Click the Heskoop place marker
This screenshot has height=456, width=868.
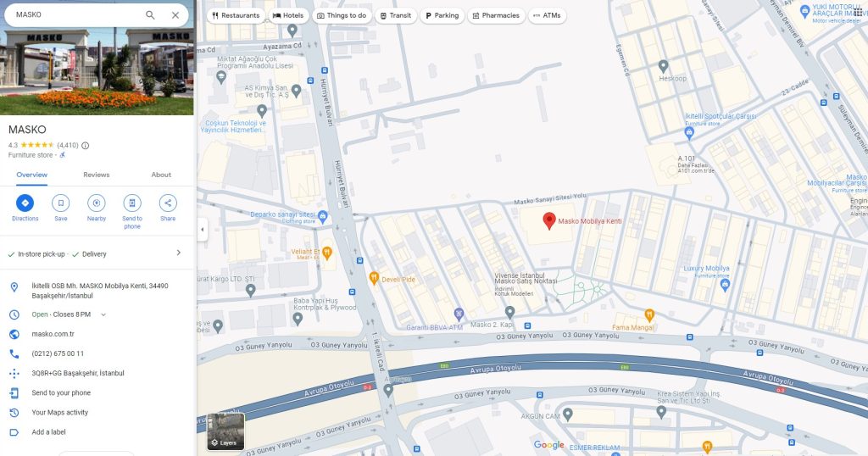pos(663,66)
